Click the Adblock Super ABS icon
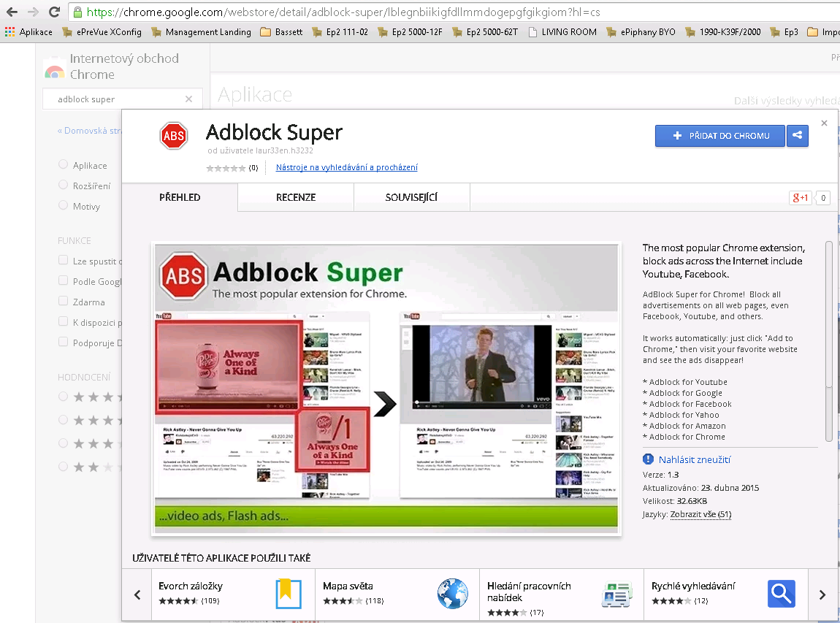The image size is (840, 623). click(174, 136)
